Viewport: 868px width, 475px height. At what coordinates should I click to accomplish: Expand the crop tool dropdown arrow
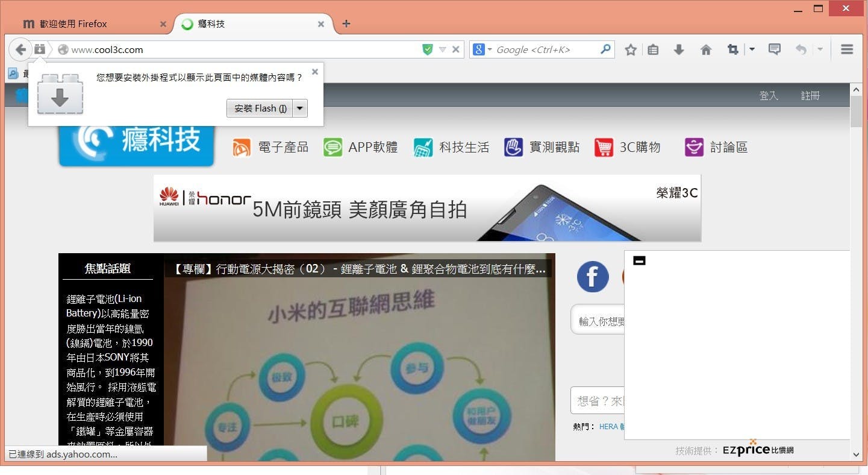(x=752, y=50)
